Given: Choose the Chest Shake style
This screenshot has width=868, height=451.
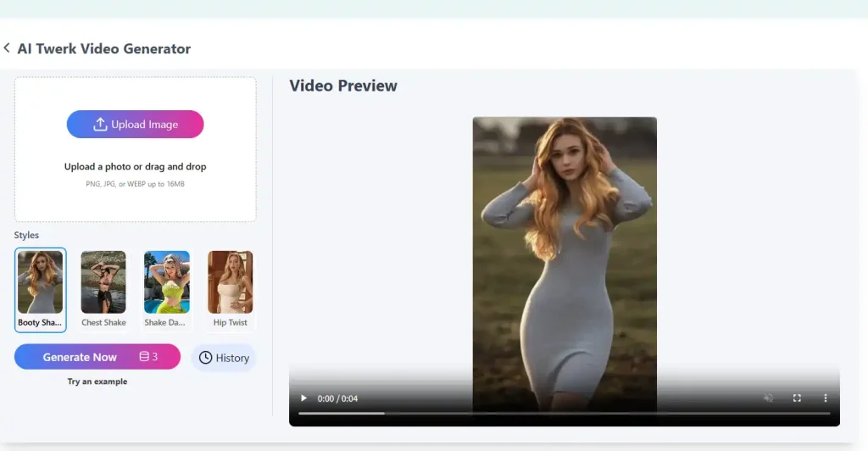Looking at the screenshot, I should [x=103, y=290].
